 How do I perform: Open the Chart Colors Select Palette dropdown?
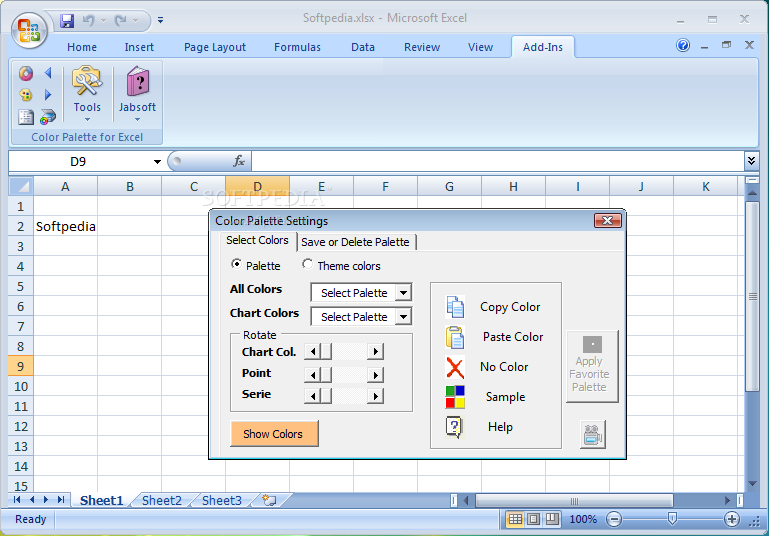click(x=403, y=317)
